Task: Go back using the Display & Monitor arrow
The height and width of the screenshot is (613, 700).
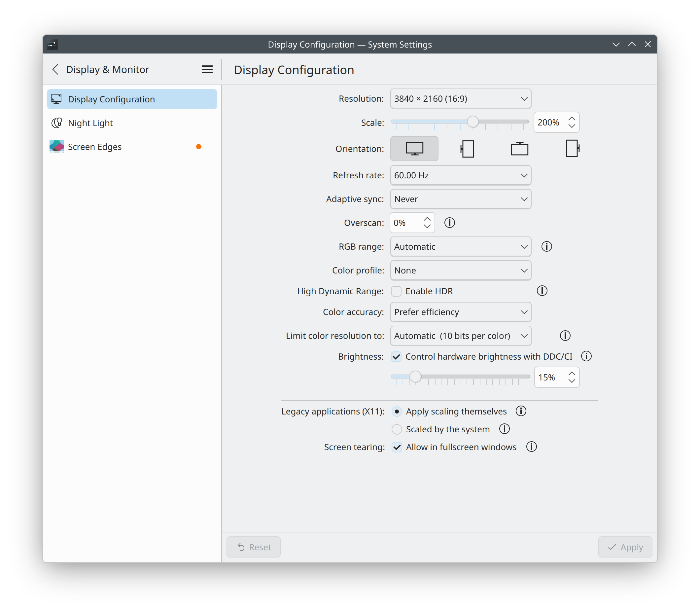Action: (55, 69)
